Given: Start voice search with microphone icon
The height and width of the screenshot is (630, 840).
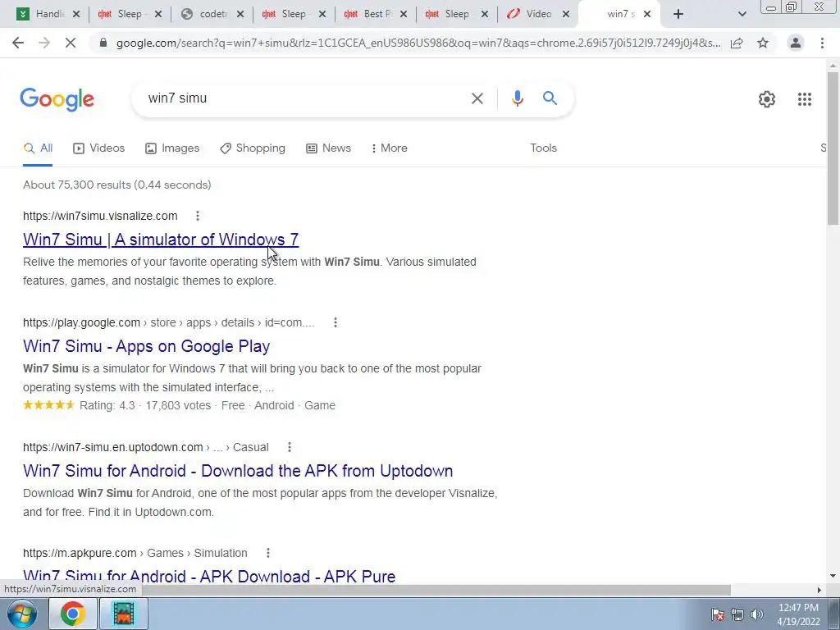Looking at the screenshot, I should coord(517,98).
